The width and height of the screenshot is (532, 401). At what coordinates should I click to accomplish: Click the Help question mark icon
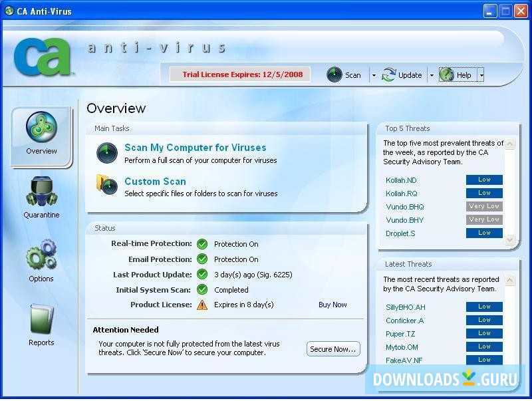pyautogui.click(x=446, y=74)
